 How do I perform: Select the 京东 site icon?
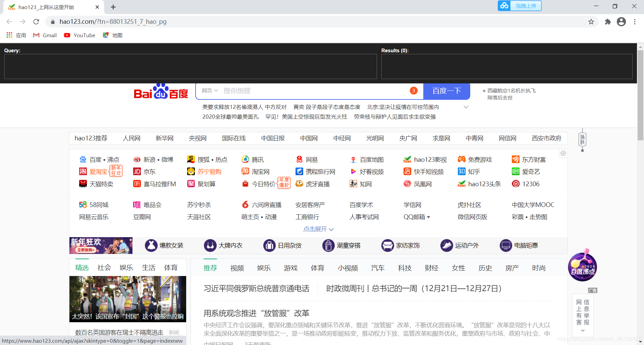coord(137,171)
